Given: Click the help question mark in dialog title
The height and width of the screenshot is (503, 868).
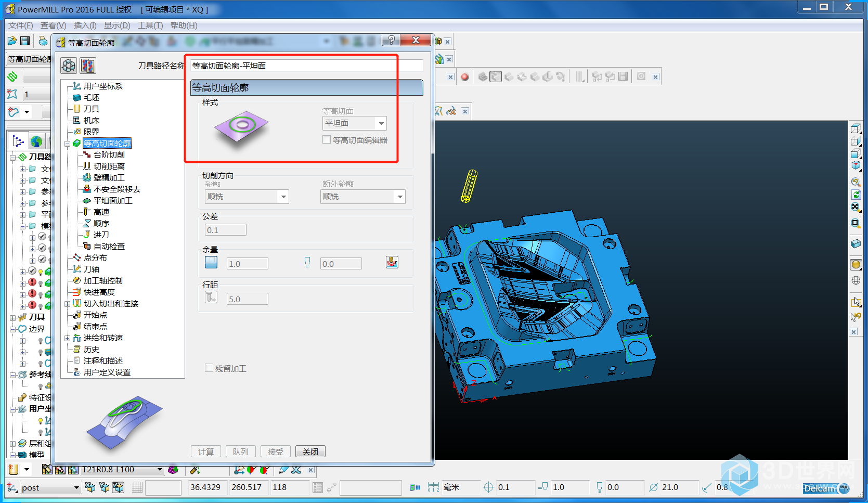Looking at the screenshot, I should pyautogui.click(x=392, y=41).
